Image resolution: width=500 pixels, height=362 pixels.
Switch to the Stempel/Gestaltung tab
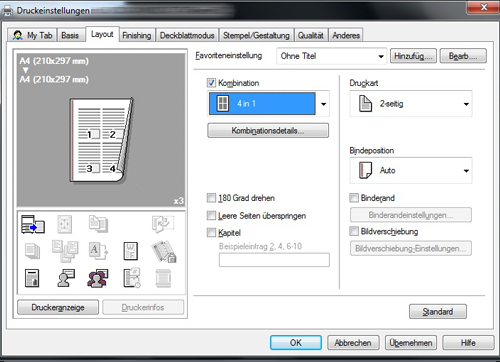click(x=256, y=35)
